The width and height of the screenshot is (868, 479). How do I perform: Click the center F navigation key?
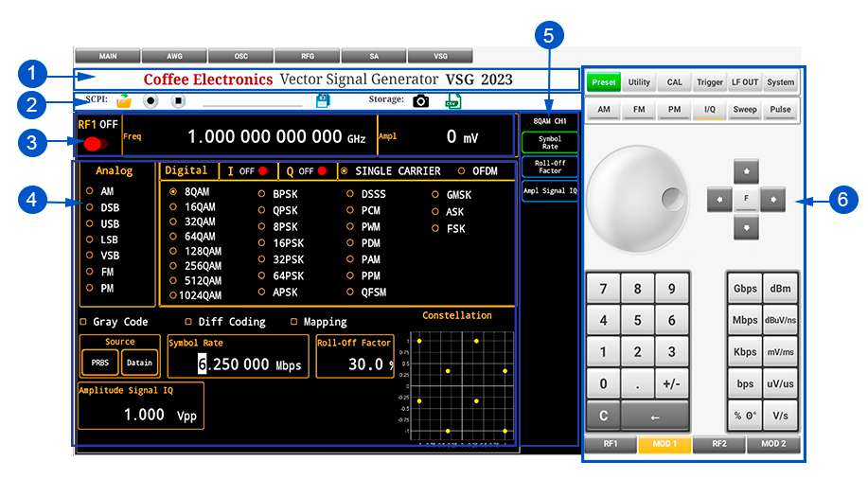click(x=746, y=199)
